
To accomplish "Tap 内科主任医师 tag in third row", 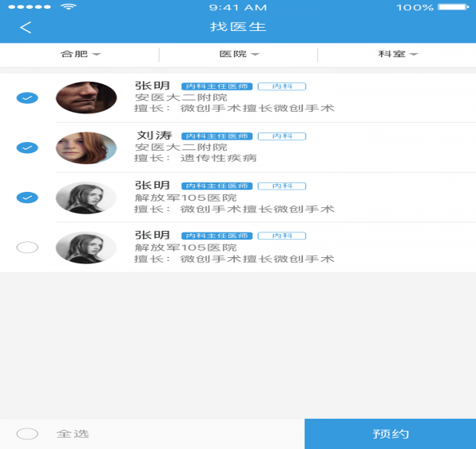I will coord(217,186).
